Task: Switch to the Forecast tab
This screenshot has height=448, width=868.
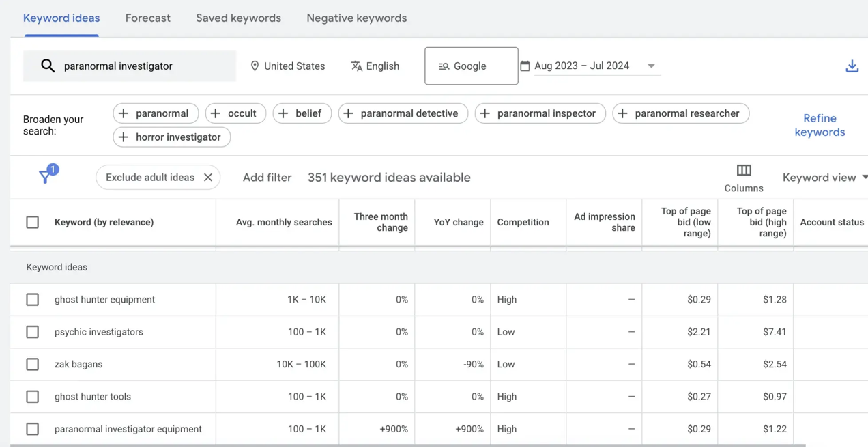Action: [x=148, y=18]
